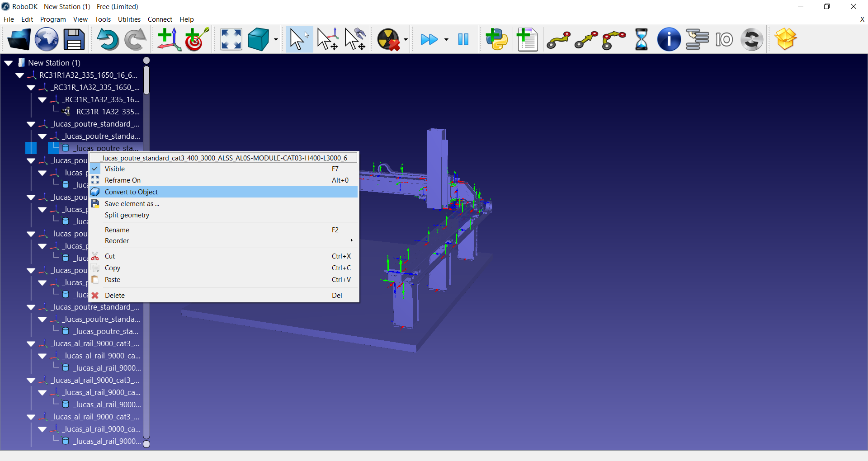Click the Fit all view icon

[x=231, y=40]
